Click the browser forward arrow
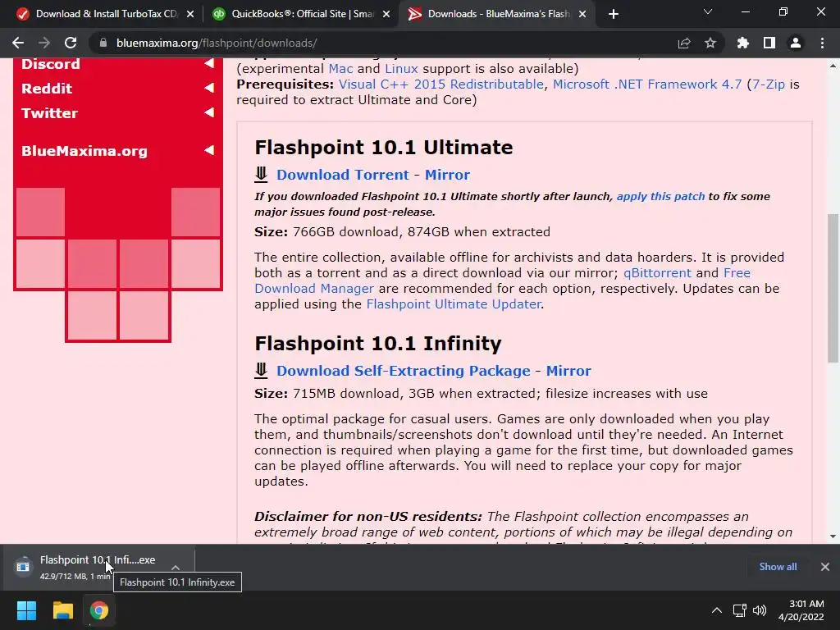Screen dimensions: 840x630 click(x=44, y=43)
